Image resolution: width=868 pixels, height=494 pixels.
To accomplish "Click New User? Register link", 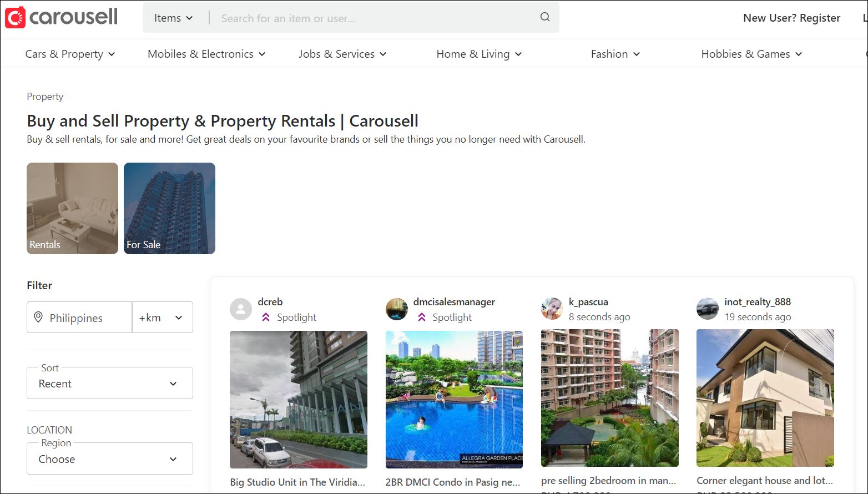I will [x=792, y=18].
